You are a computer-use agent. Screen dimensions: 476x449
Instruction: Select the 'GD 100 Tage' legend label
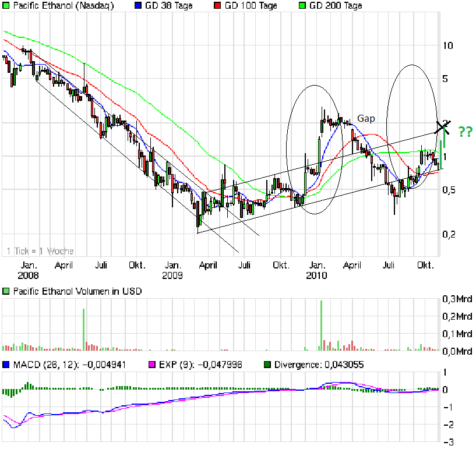251,6
